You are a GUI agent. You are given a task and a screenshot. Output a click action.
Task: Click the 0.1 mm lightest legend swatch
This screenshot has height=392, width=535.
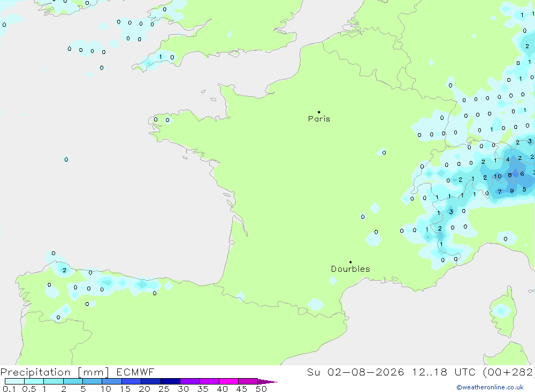click(14, 381)
